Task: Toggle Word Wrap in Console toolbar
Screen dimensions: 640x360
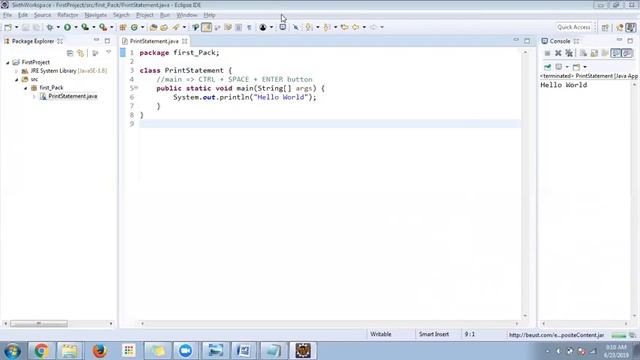Action: pyautogui.click(x=605, y=53)
